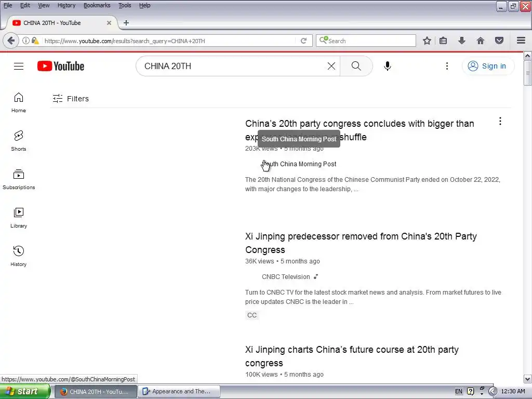Click the scrollbar down arrow
The image size is (532, 399).
(x=528, y=379)
